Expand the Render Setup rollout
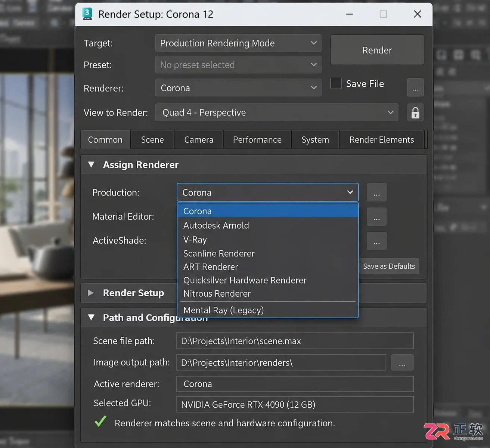Screen dimensions: 490x448 pyautogui.click(x=91, y=293)
